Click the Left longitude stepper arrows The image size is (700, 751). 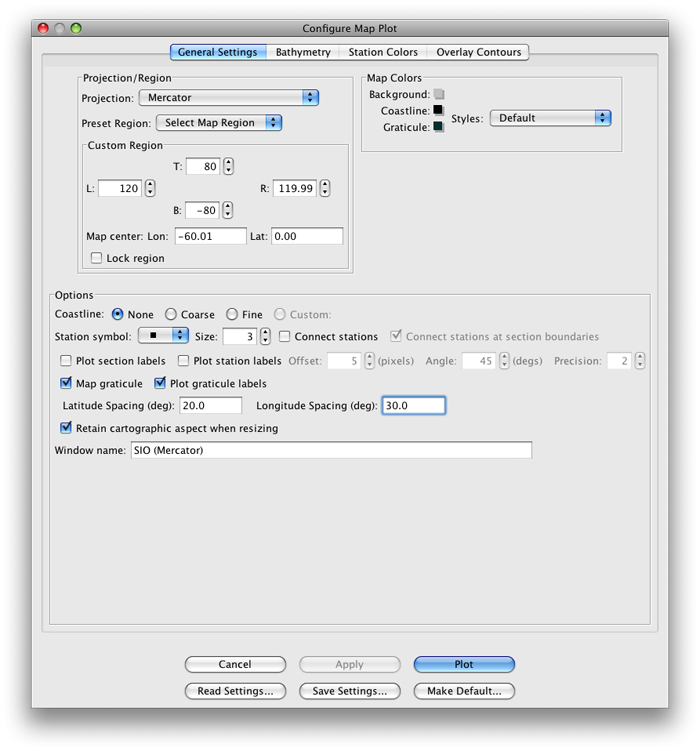pyautogui.click(x=150, y=188)
